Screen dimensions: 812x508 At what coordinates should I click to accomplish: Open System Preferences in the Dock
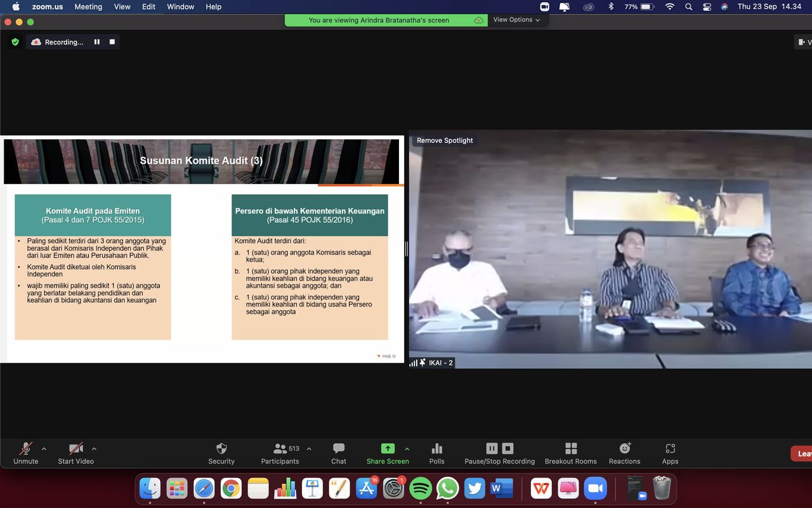(x=394, y=488)
